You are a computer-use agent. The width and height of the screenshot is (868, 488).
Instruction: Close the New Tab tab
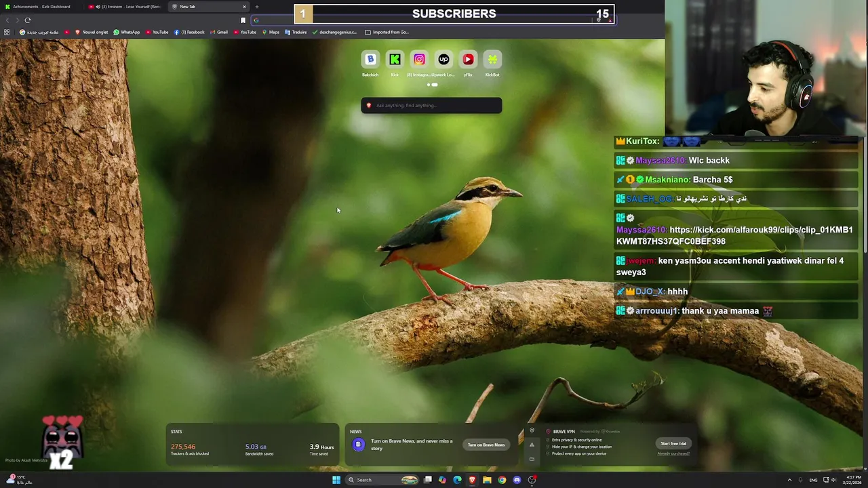(x=244, y=7)
